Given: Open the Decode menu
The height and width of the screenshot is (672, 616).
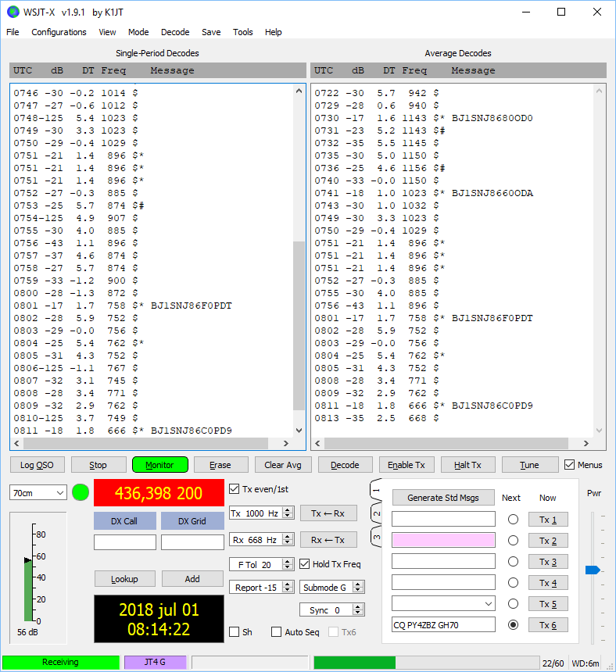Looking at the screenshot, I should [175, 32].
